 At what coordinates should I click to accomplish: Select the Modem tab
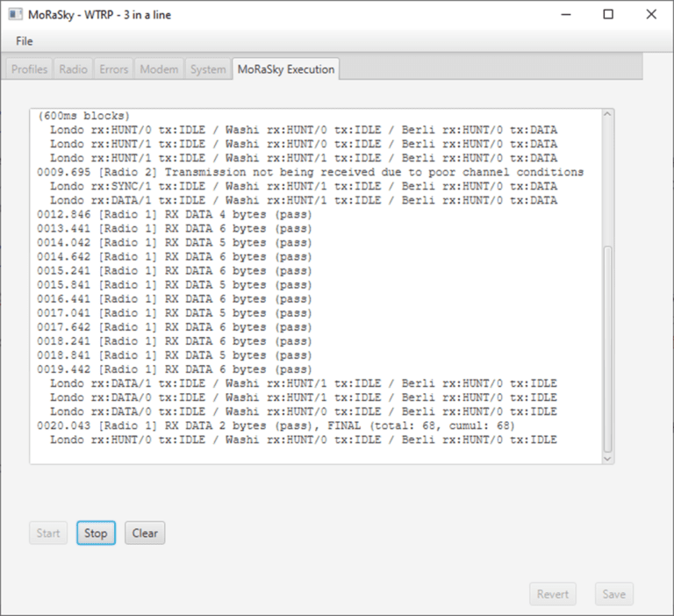coord(159,69)
